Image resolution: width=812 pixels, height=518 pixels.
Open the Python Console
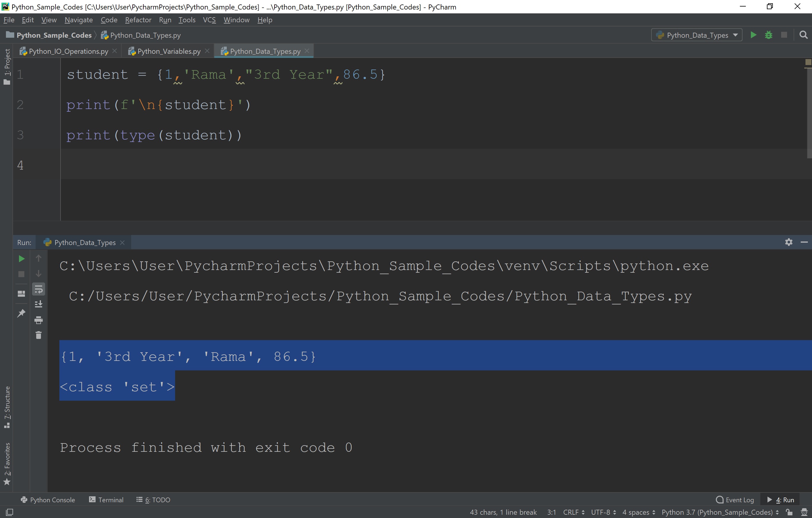click(48, 500)
